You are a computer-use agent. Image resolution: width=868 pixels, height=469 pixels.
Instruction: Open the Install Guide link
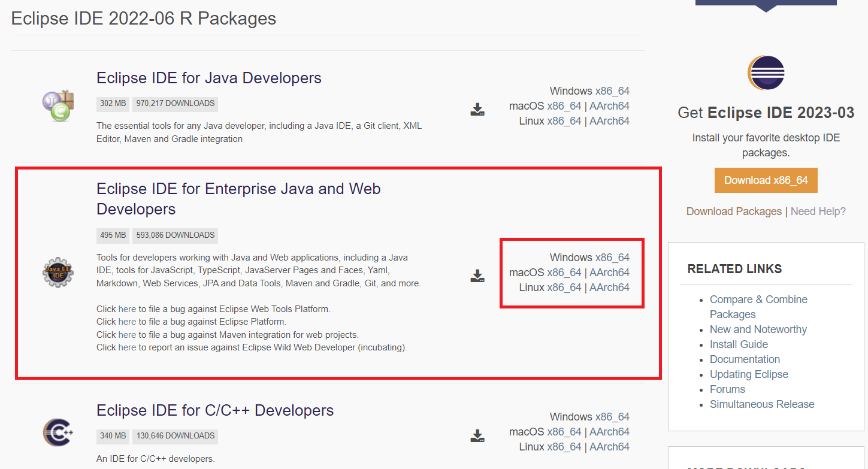[739, 344]
